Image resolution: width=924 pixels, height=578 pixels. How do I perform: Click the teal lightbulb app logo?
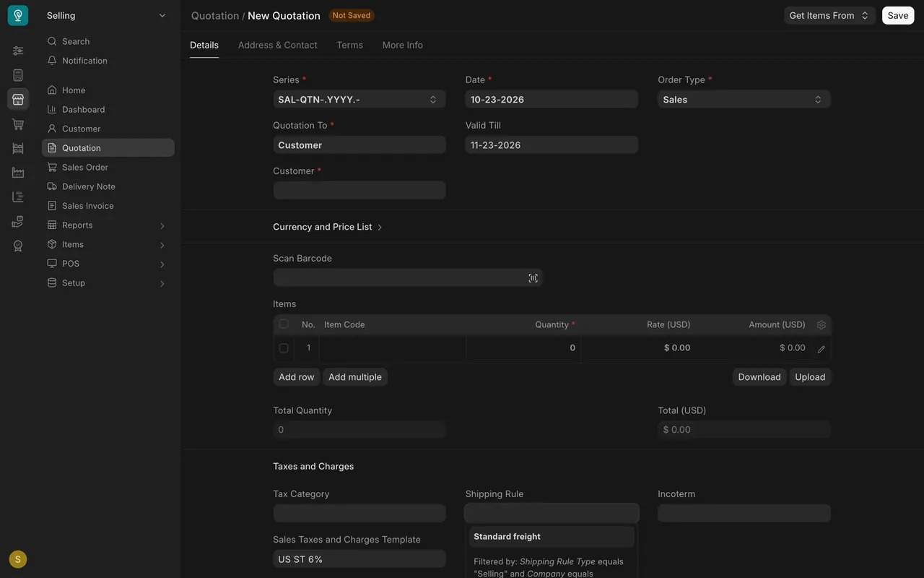[18, 15]
